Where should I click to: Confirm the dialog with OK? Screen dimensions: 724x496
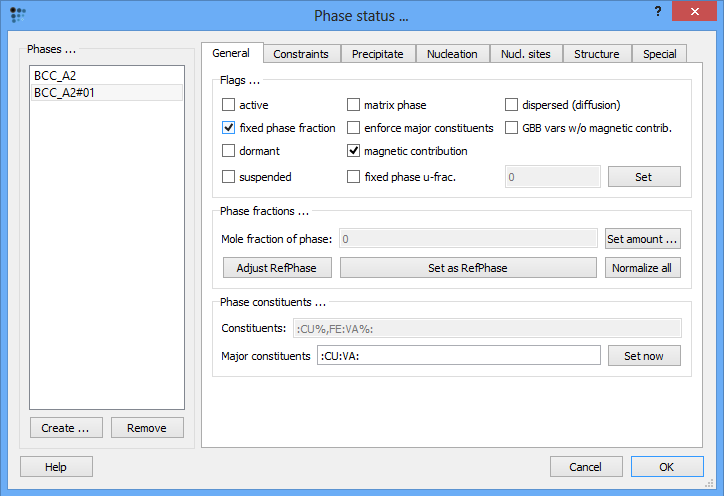[x=666, y=467]
